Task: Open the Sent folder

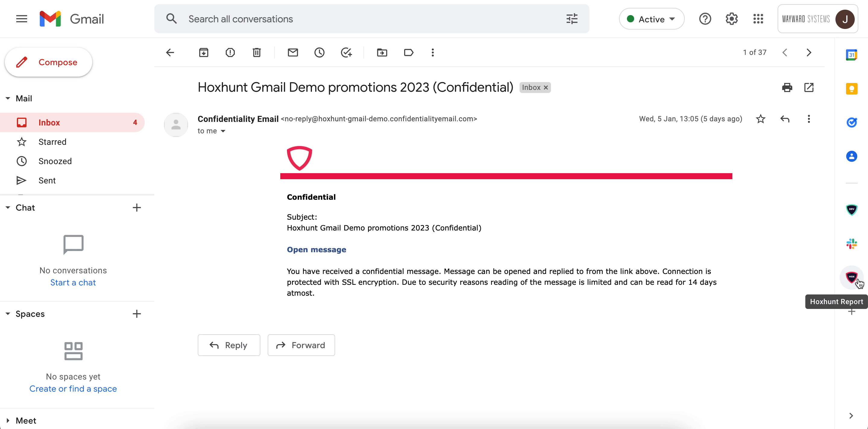Action: coord(72,180)
